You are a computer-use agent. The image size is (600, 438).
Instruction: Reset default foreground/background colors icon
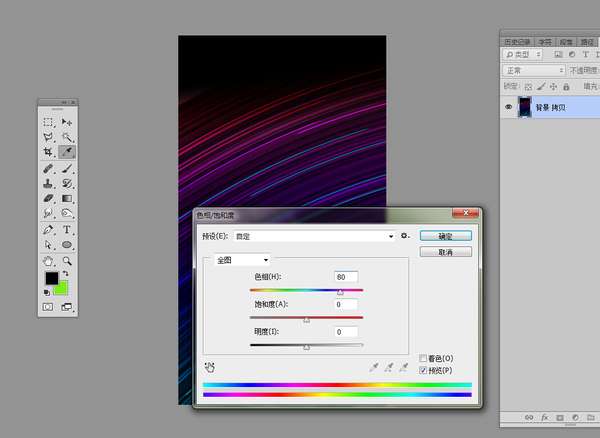[47, 293]
